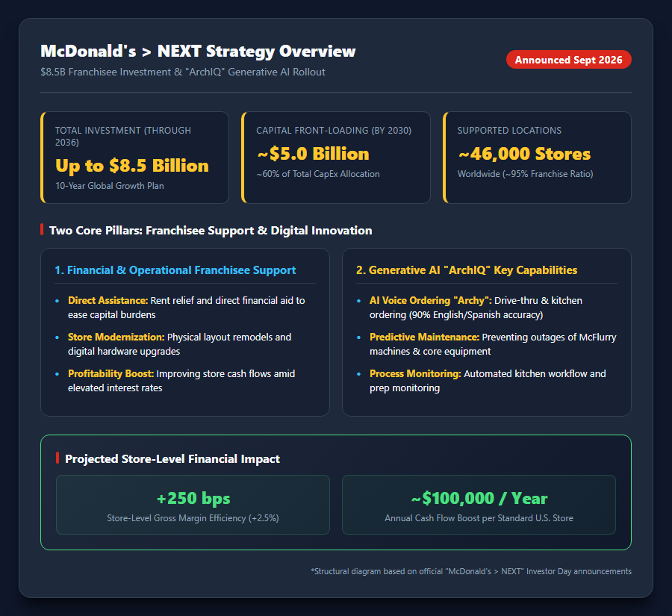Click "1. Financial & Operational Franchisee Support" heading
672x616 pixels.
tap(175, 270)
